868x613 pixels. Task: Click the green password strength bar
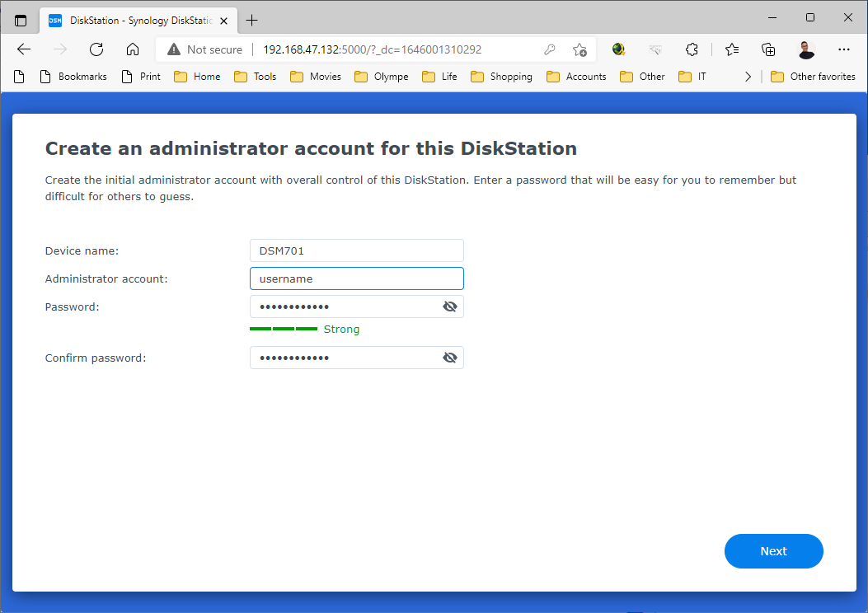coord(284,329)
